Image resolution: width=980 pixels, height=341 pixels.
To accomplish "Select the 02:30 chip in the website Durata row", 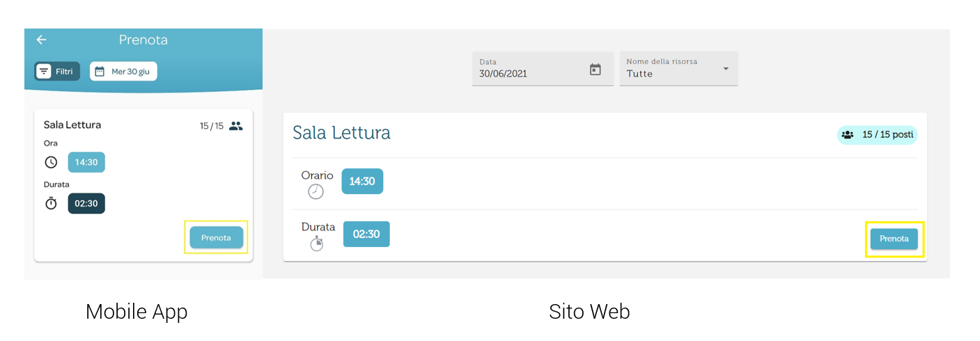I will coord(366,234).
